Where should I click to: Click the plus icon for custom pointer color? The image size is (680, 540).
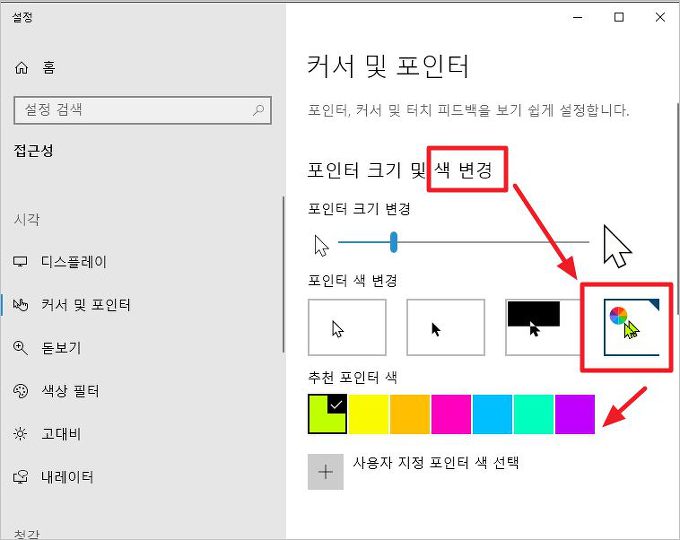pyautogui.click(x=325, y=472)
